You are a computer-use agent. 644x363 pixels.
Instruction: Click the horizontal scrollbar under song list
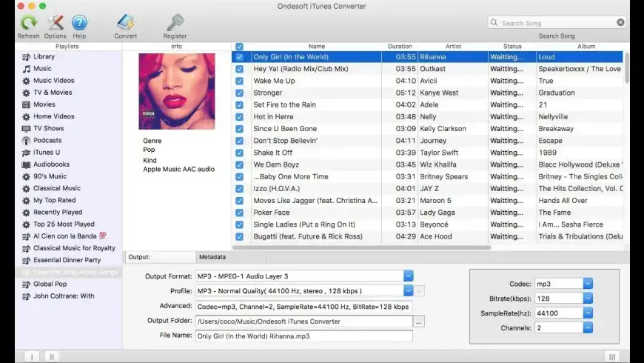(x=361, y=247)
